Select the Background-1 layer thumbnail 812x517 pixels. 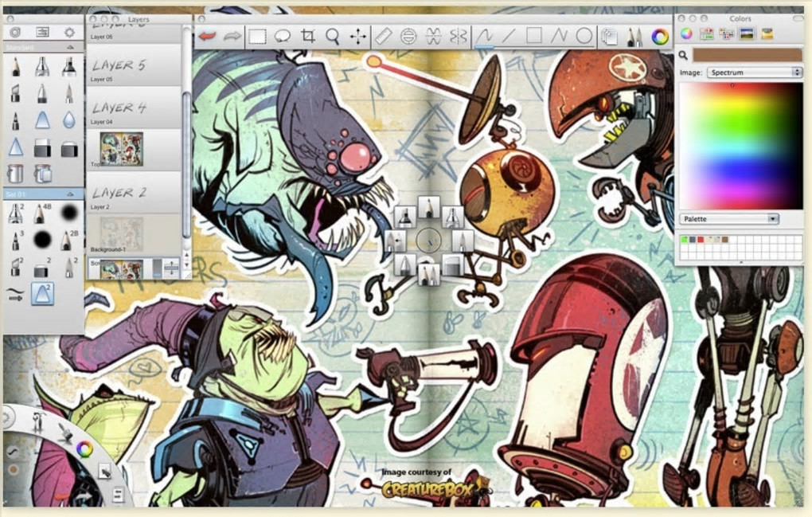[122, 234]
